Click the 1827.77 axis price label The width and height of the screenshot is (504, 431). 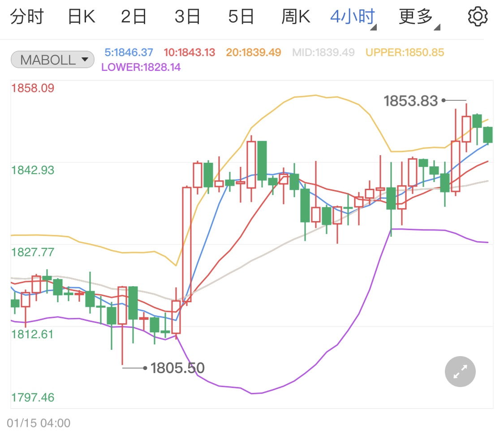click(33, 253)
